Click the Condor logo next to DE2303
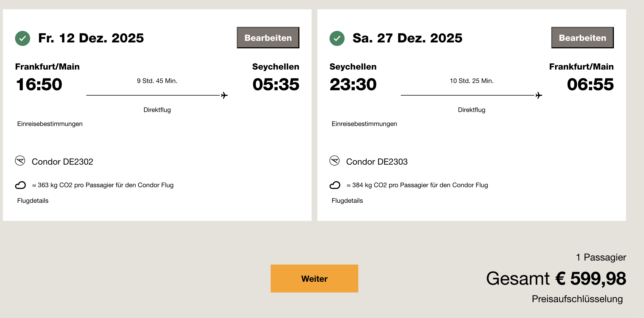Viewport: 644px width, 318px height. tap(335, 161)
